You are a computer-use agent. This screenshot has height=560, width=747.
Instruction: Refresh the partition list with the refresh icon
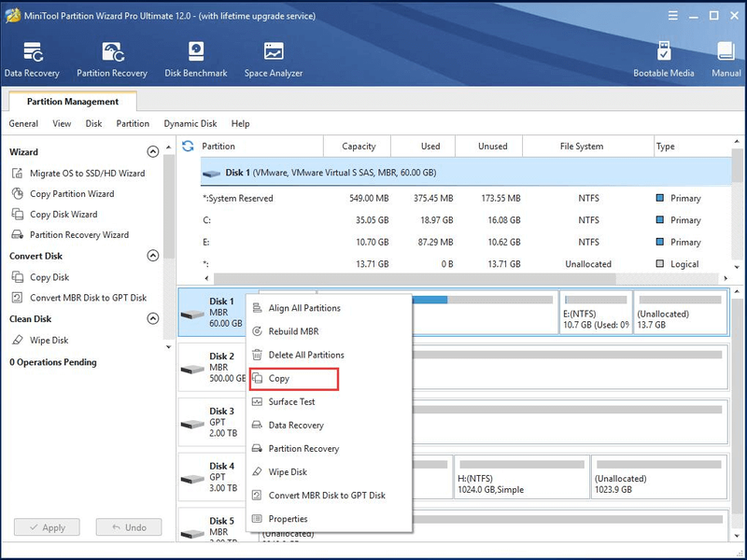[188, 147]
